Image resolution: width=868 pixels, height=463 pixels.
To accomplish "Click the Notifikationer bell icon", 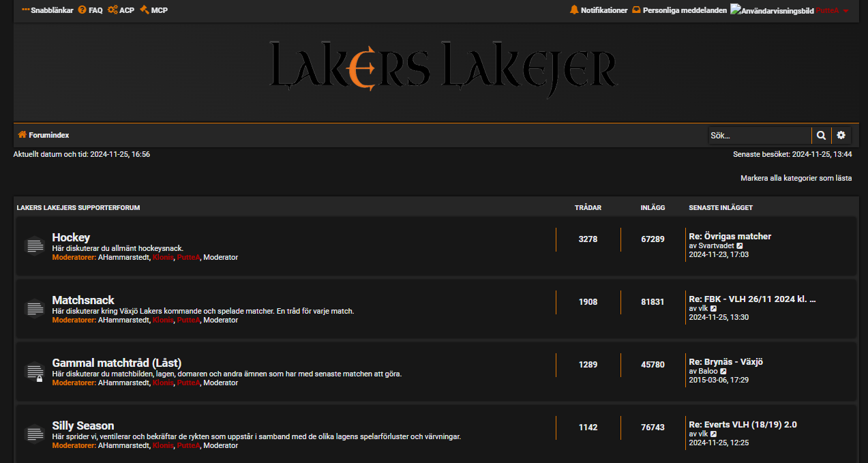I will pyautogui.click(x=574, y=10).
